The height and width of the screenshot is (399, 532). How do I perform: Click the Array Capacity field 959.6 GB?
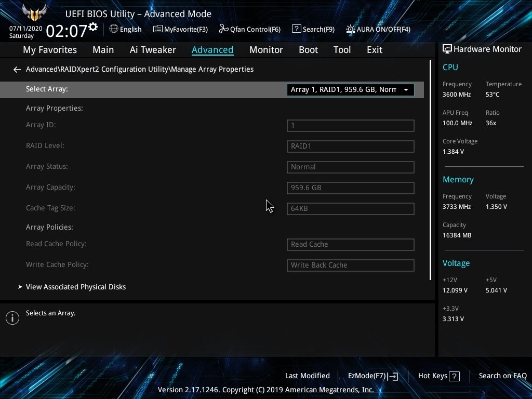click(x=351, y=188)
